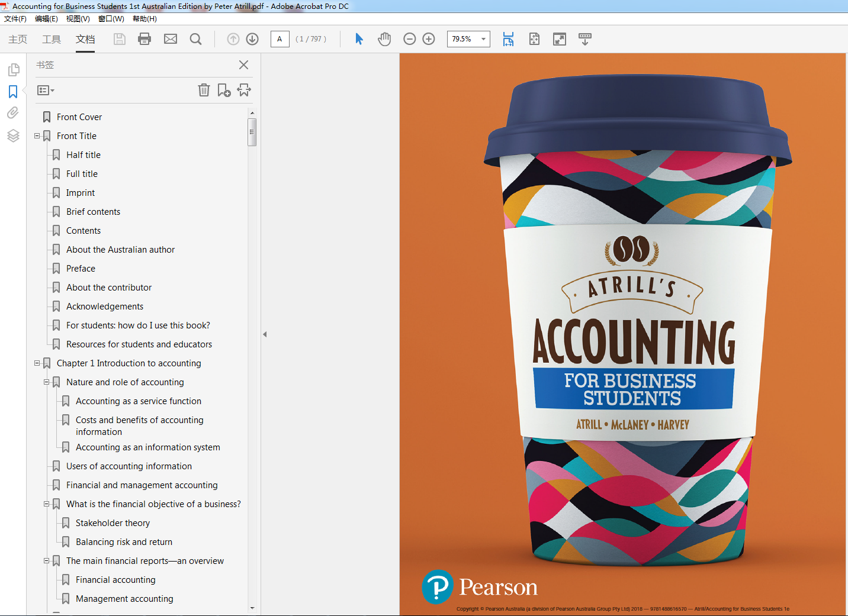This screenshot has height=616, width=848.
Task: Select the Contents bookmark
Action: 83,231
